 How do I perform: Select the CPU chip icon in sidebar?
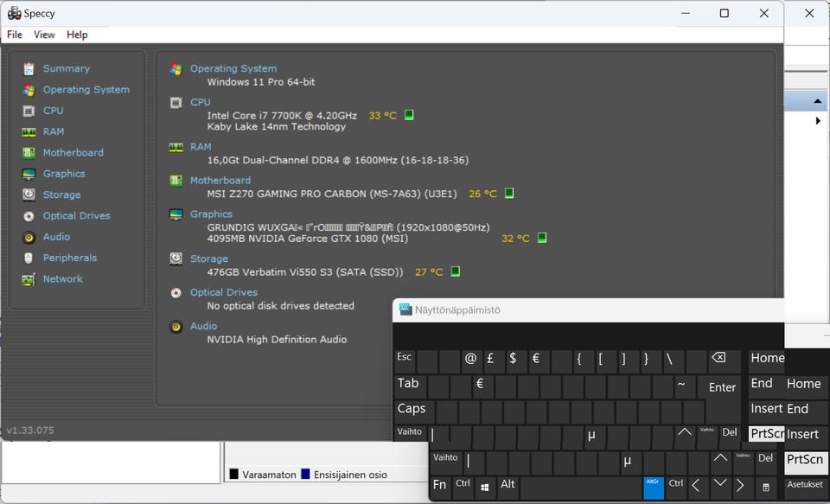click(x=29, y=112)
